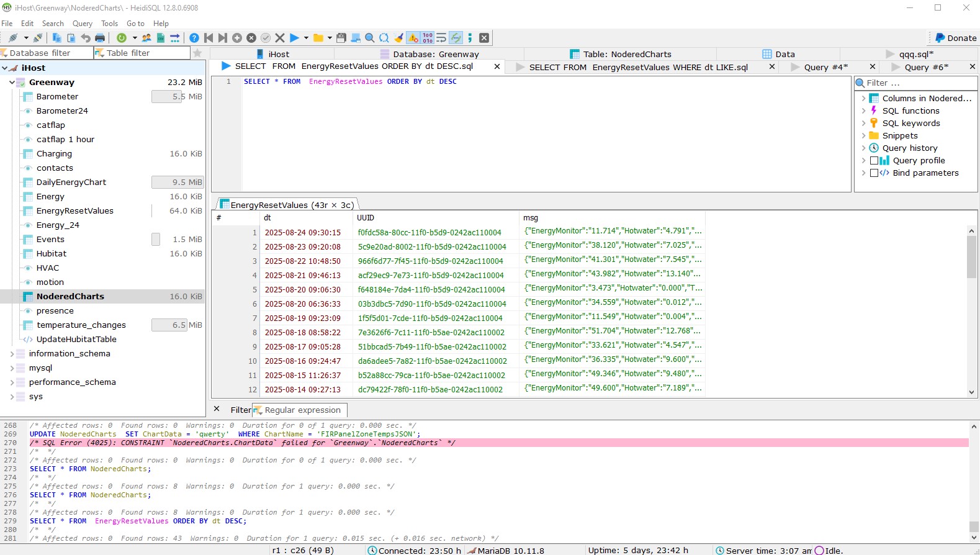Click the blue Help question mark icon
The width and height of the screenshot is (980, 555).
tap(194, 38)
